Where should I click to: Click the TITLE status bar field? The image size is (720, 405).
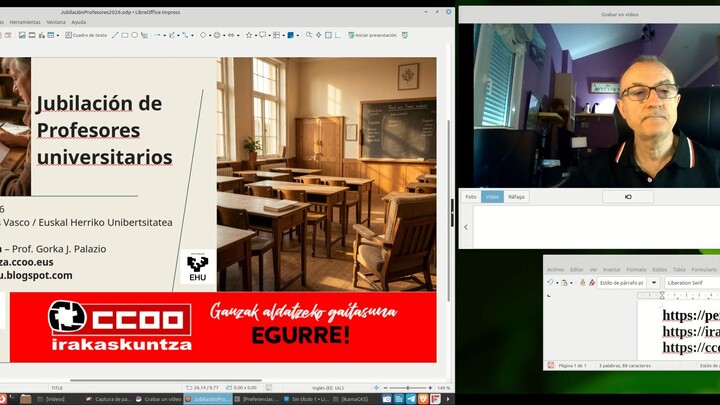(57, 388)
